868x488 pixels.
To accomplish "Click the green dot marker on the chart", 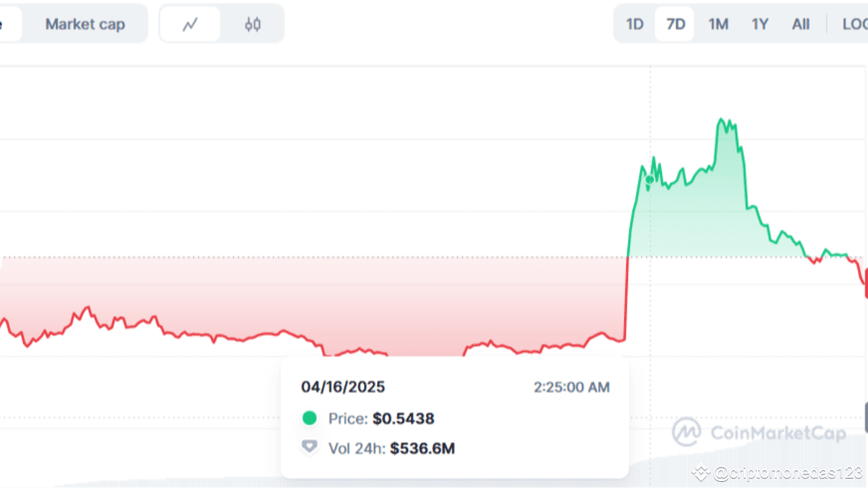I will coord(649,180).
